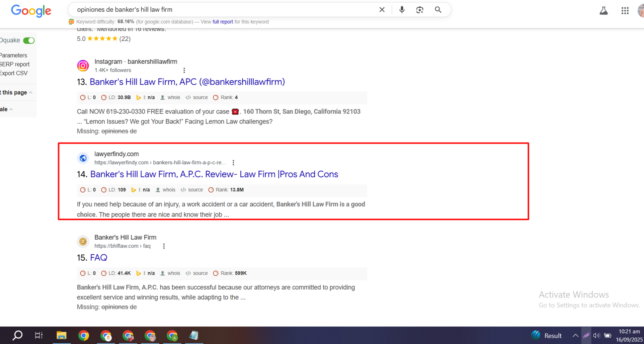Select Export CSV in sidebar
Screen dimensions: 644x344
(14, 73)
